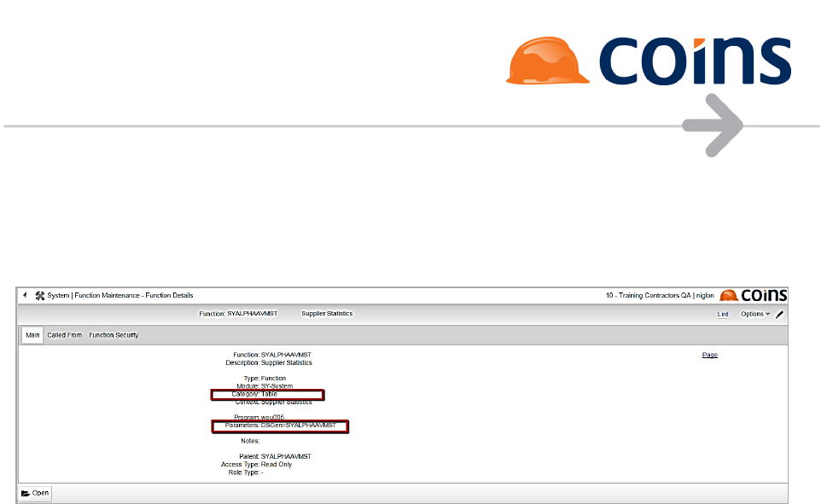Screen dimensions: 821x504
Task: Click the small coins logo in the header
Action: pyautogui.click(x=754, y=296)
